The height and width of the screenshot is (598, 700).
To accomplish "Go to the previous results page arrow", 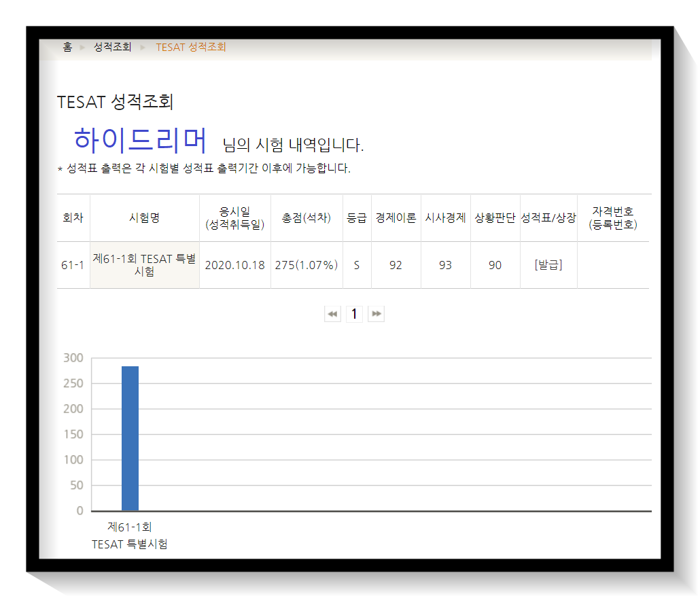I will tap(332, 314).
